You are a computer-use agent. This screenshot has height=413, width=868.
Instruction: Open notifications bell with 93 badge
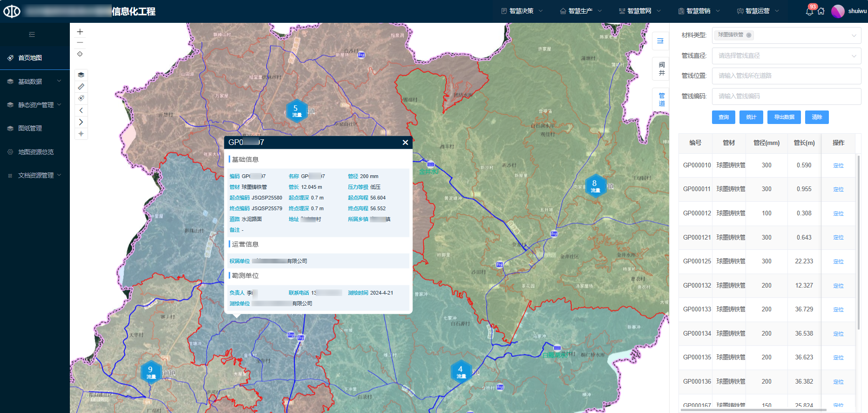809,11
